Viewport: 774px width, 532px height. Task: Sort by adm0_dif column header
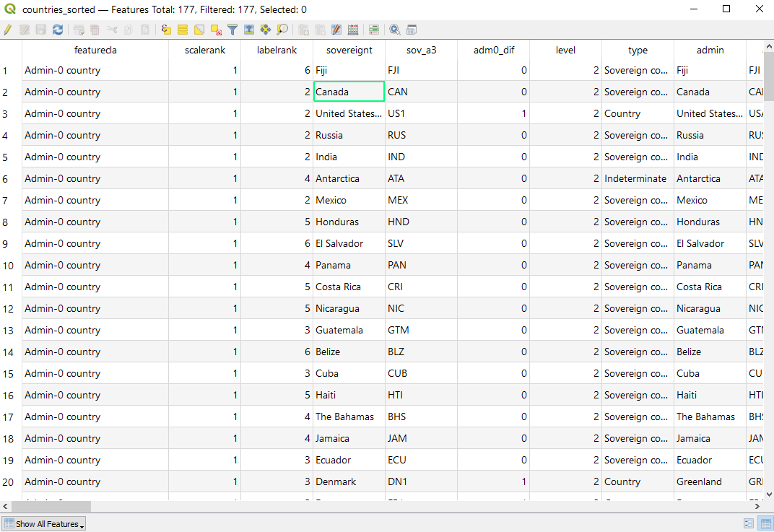[x=494, y=50]
